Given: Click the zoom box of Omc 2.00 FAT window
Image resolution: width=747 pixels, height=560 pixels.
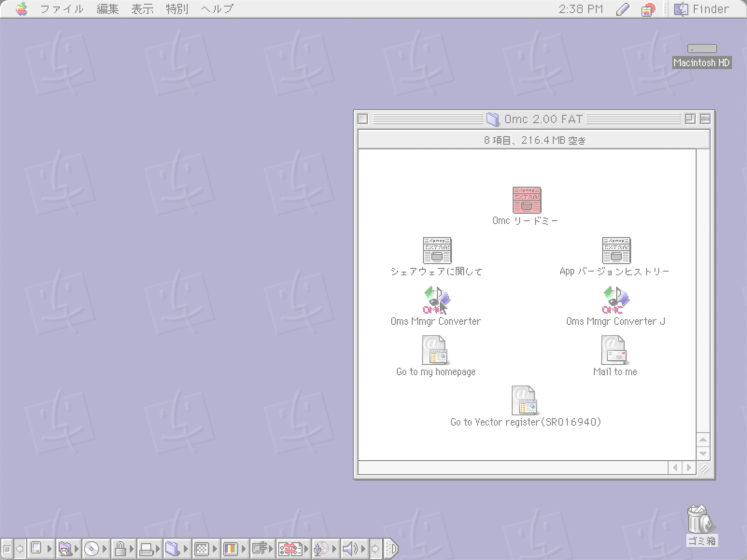Looking at the screenshot, I should (690, 119).
